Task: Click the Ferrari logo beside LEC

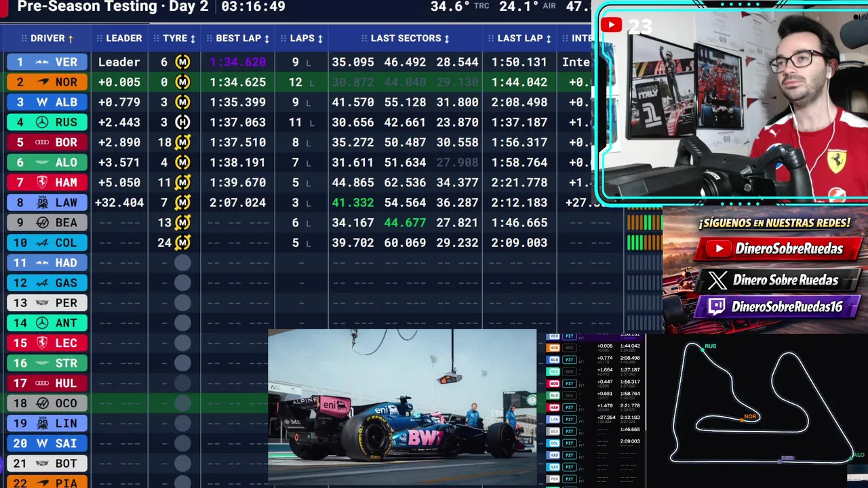Action: (42, 343)
